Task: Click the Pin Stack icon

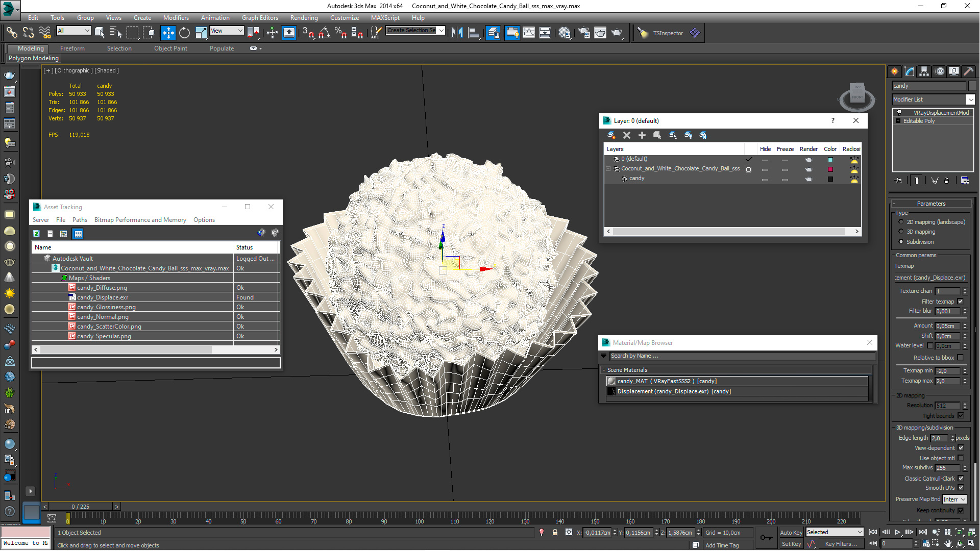Action: point(899,180)
